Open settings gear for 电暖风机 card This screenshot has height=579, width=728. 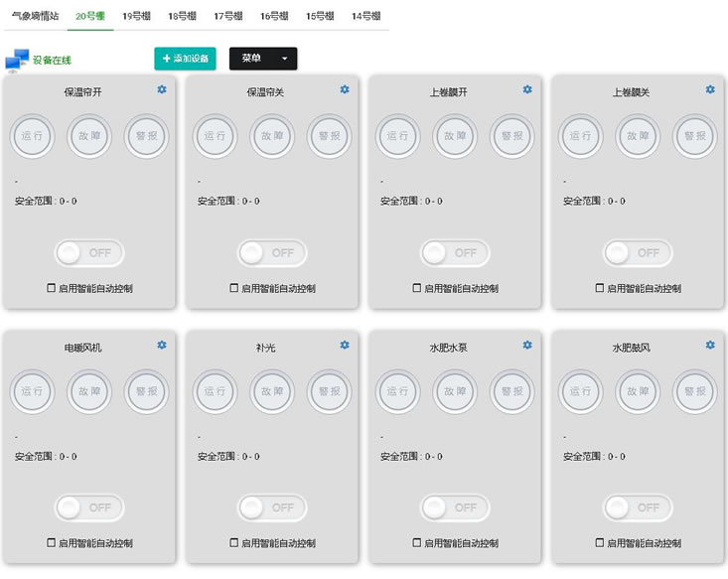pyautogui.click(x=162, y=345)
